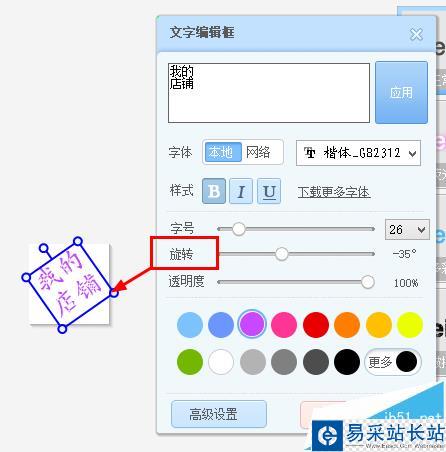Toggle underline style button

pyautogui.click(x=269, y=191)
